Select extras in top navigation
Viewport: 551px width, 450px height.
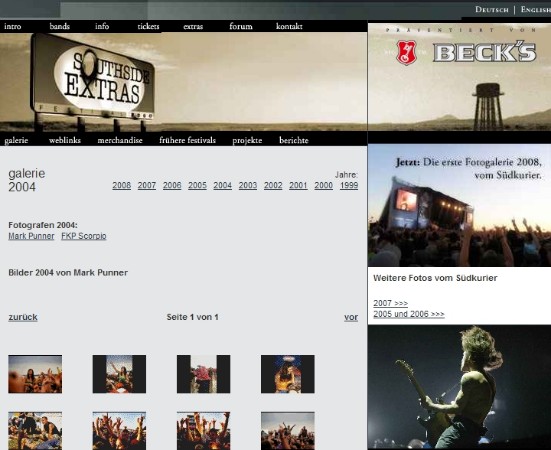click(193, 26)
